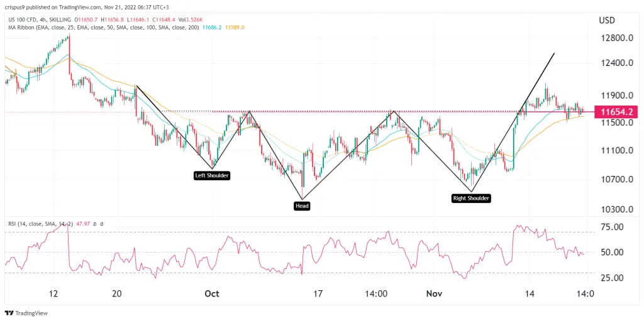Click the Nov label on time axis
The width and height of the screenshot is (644, 321).
pyautogui.click(x=434, y=294)
